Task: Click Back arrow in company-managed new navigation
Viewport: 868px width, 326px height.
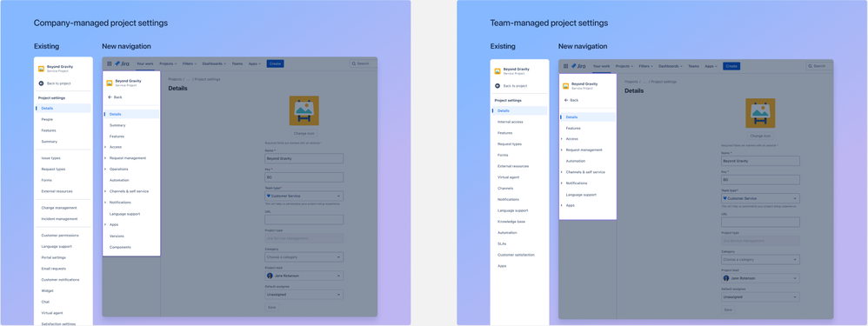Action: point(110,96)
